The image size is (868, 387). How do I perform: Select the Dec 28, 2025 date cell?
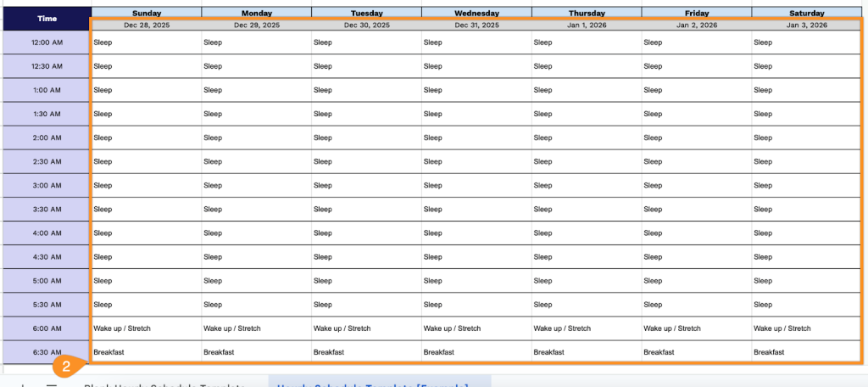point(146,25)
